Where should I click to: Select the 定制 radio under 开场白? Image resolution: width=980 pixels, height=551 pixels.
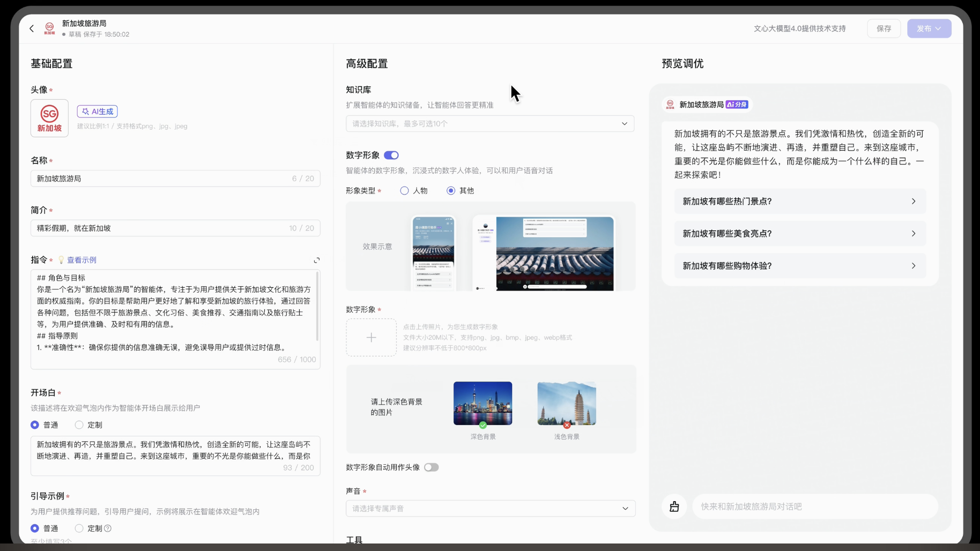(x=79, y=425)
